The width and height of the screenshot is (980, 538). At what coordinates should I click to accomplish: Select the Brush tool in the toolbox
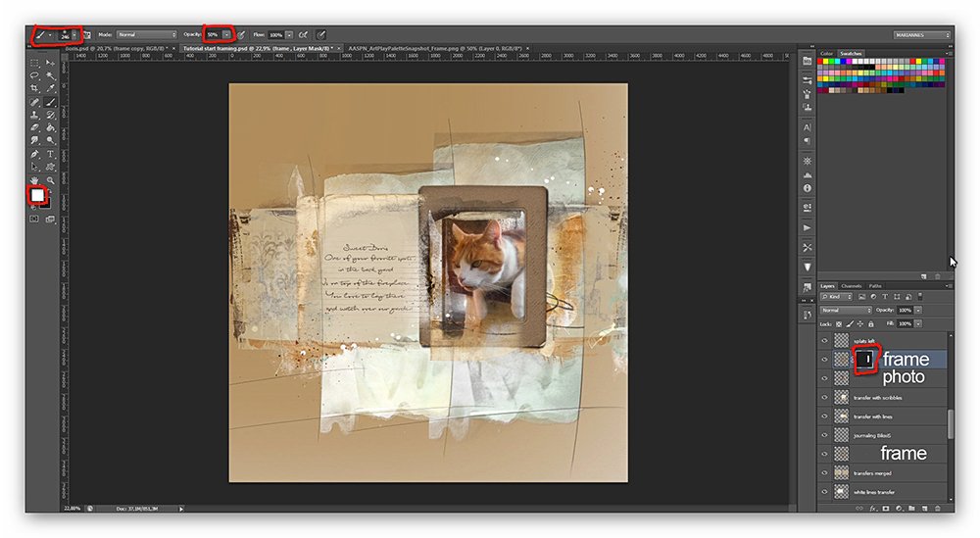point(50,102)
